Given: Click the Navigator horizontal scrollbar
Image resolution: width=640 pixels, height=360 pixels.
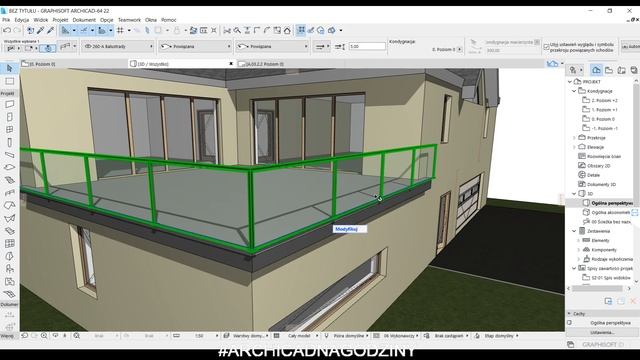Looking at the screenshot, I should tap(598, 289).
